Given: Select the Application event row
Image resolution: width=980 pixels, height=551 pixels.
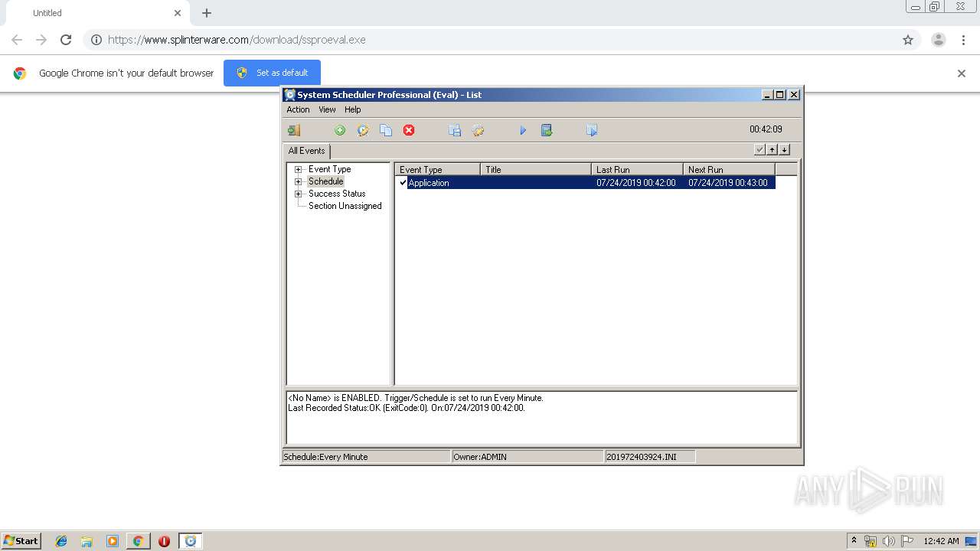Looking at the screenshot, I should 586,183.
